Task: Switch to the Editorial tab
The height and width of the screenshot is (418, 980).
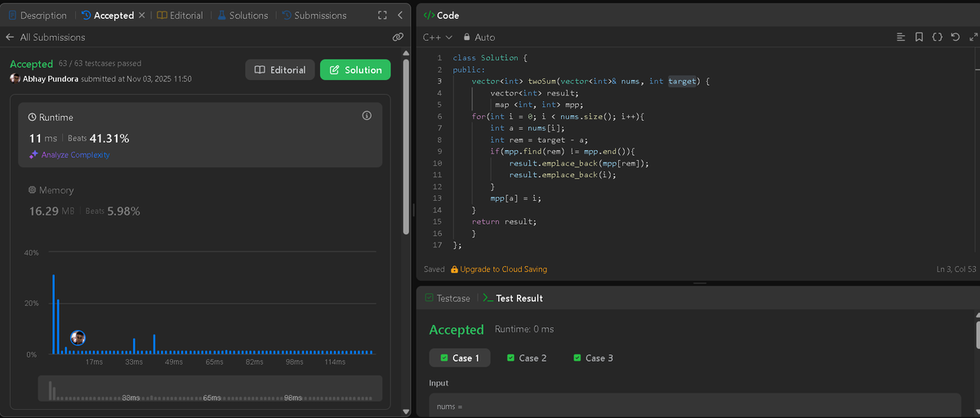Action: [180, 16]
